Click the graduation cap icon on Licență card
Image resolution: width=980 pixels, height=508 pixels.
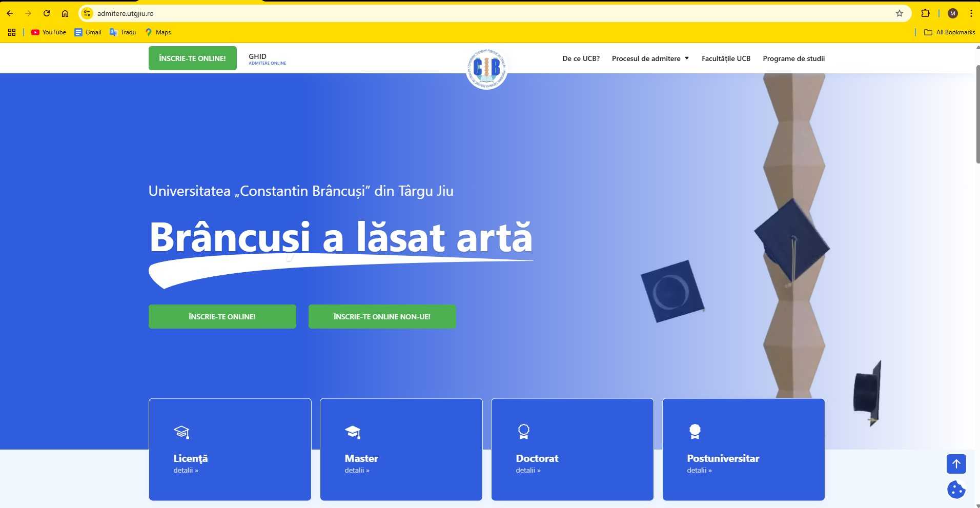click(x=181, y=432)
